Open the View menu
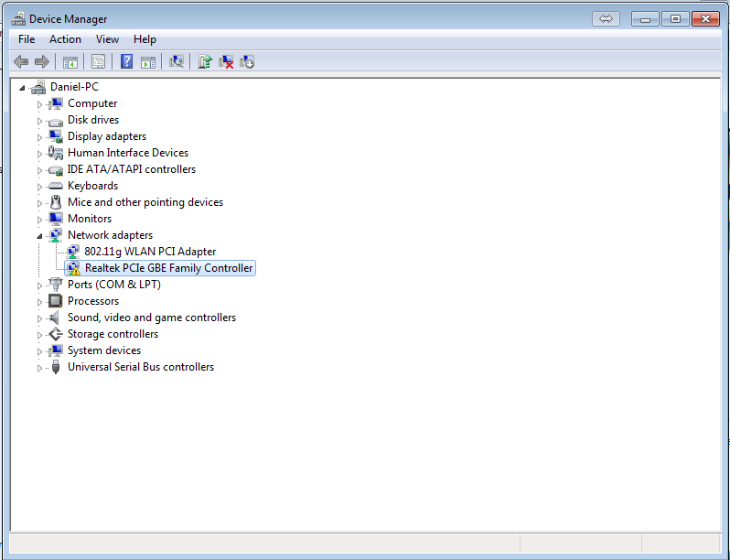730x560 pixels. (107, 39)
